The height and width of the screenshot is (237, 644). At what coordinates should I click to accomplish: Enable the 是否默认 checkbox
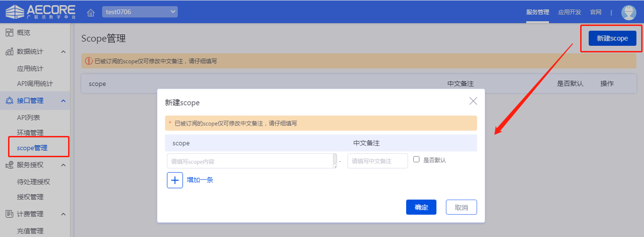[417, 160]
